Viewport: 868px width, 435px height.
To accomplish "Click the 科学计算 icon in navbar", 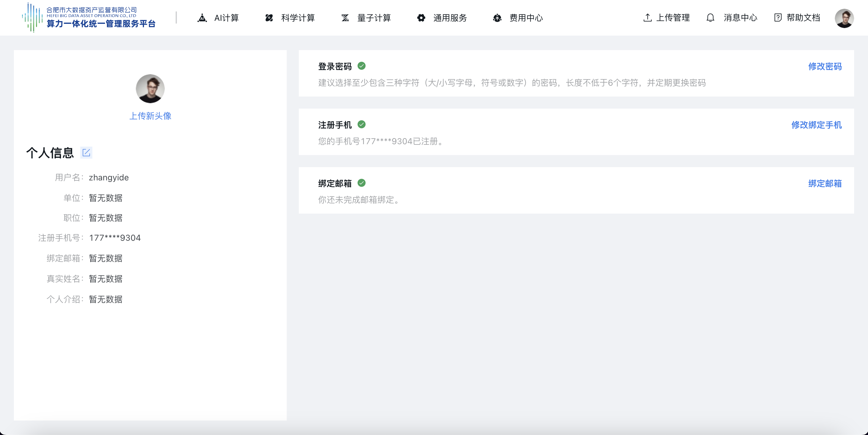I will click(269, 18).
